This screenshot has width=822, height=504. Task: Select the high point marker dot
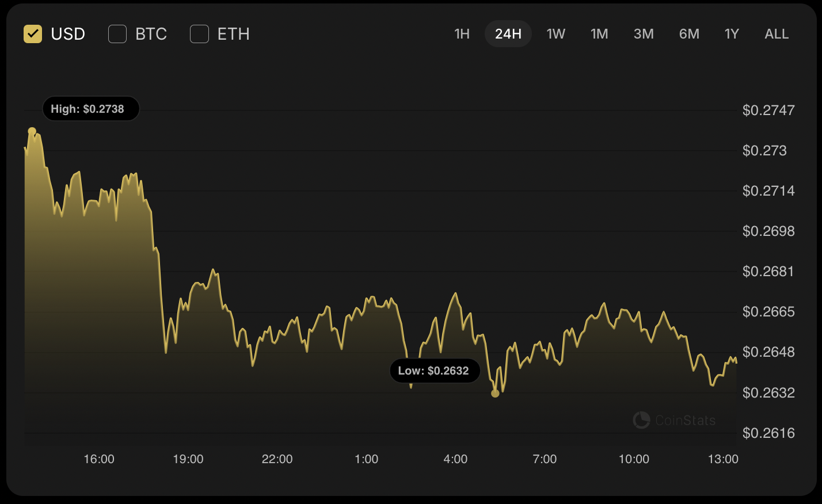click(x=32, y=131)
